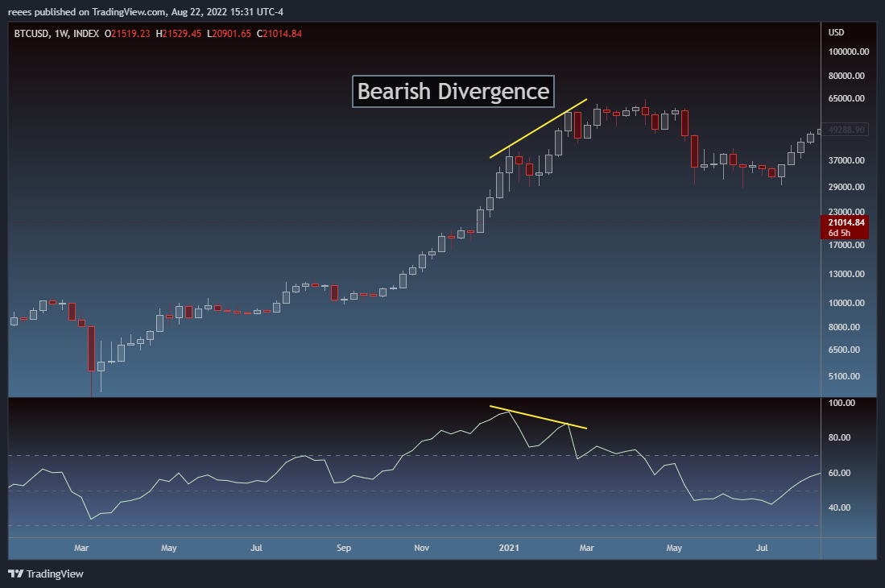885x588 pixels.
Task: Click the RSI 40.00 scale label
Action: (x=839, y=508)
